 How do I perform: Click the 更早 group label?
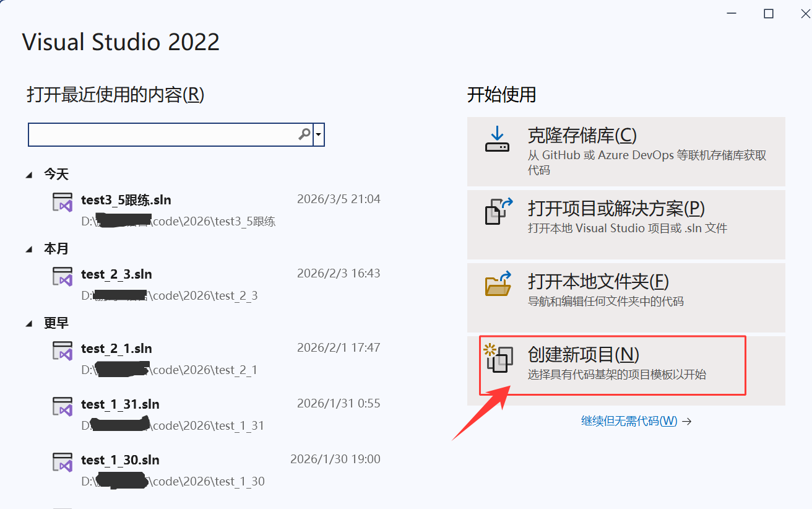[x=56, y=323]
